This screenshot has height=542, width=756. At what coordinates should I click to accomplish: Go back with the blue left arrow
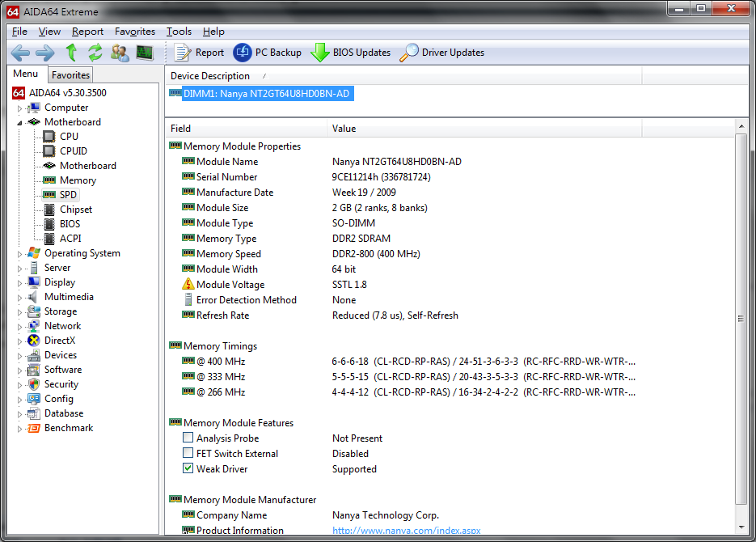pyautogui.click(x=20, y=53)
